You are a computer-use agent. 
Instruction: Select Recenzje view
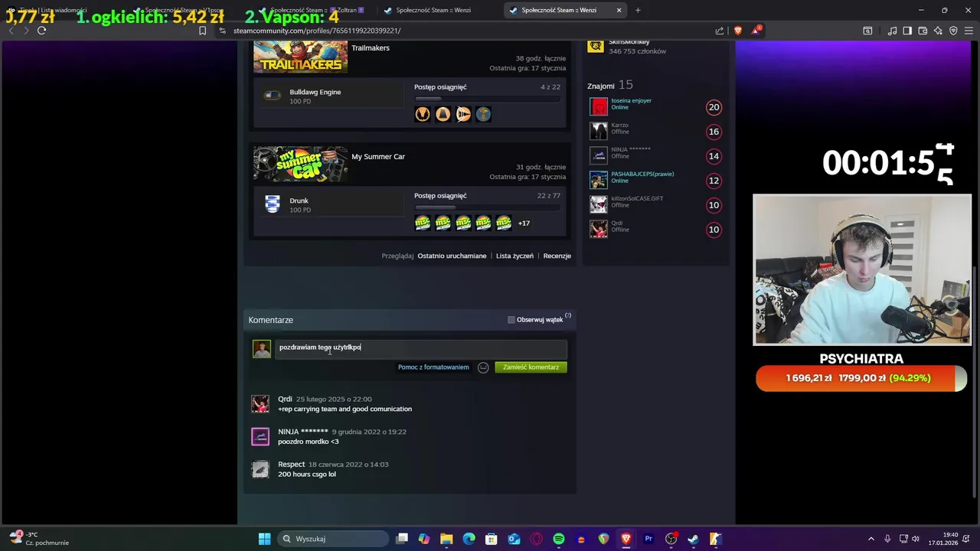click(x=557, y=256)
